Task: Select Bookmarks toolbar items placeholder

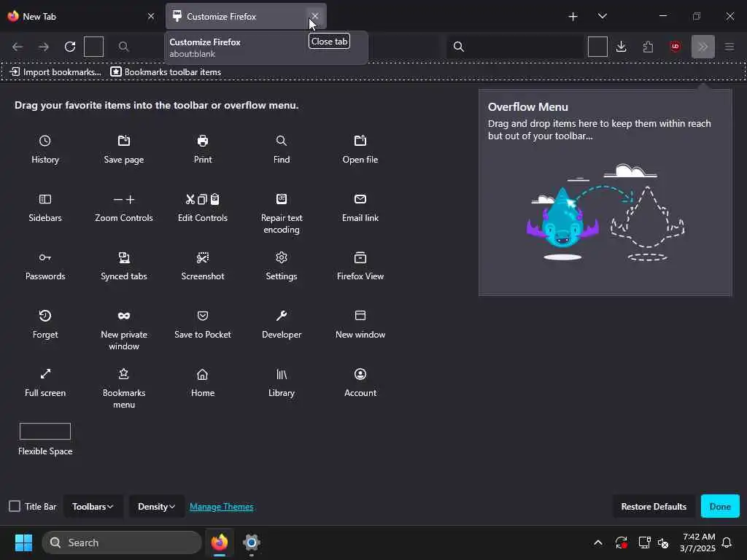Action: (x=166, y=72)
